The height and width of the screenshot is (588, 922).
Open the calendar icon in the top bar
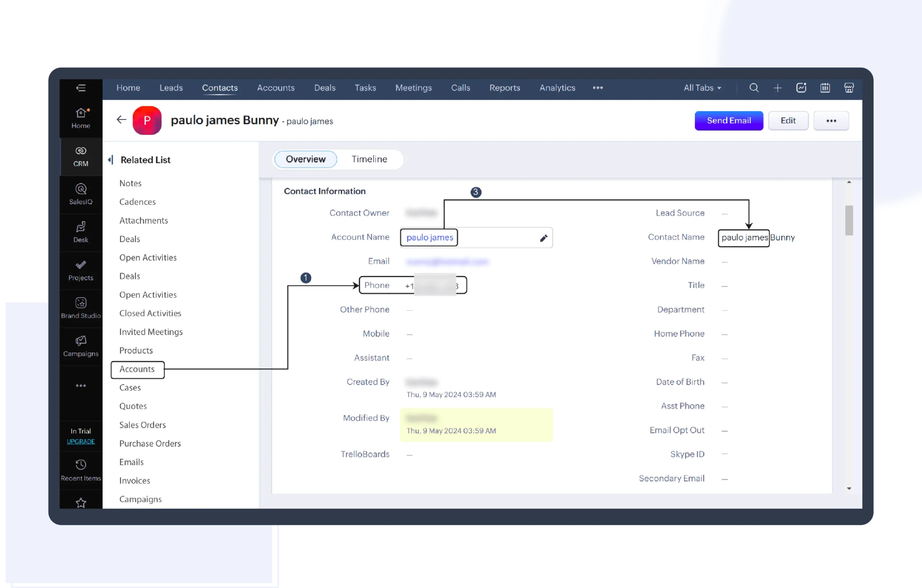tap(825, 87)
